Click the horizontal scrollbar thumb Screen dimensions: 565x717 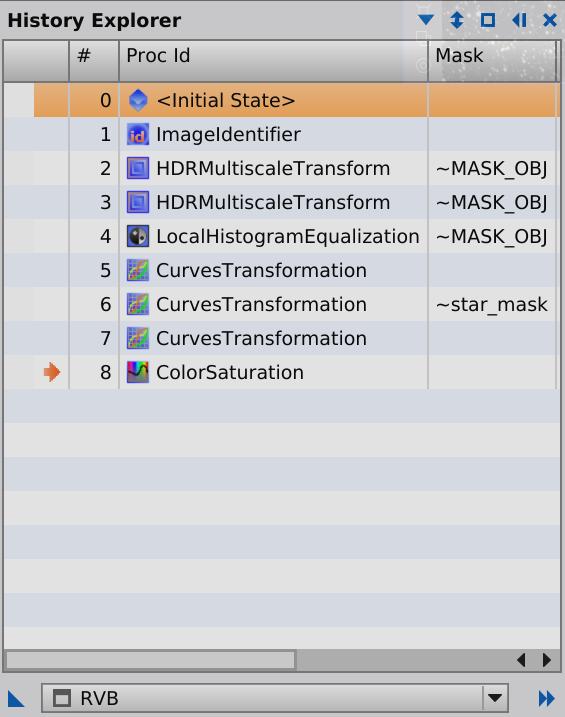point(151,660)
